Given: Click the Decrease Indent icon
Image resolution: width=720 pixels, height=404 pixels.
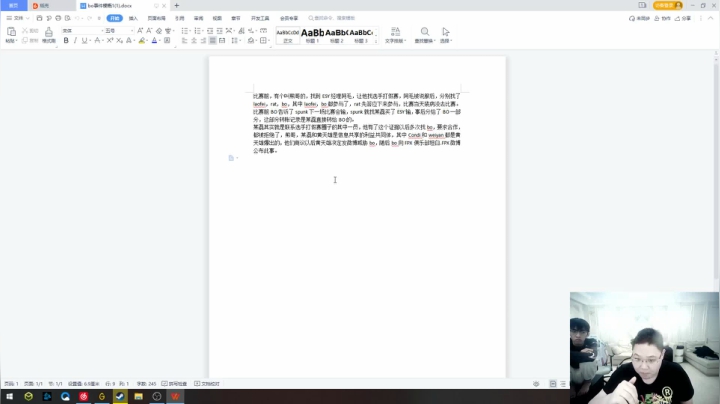Looking at the screenshot, I should [x=210, y=31].
